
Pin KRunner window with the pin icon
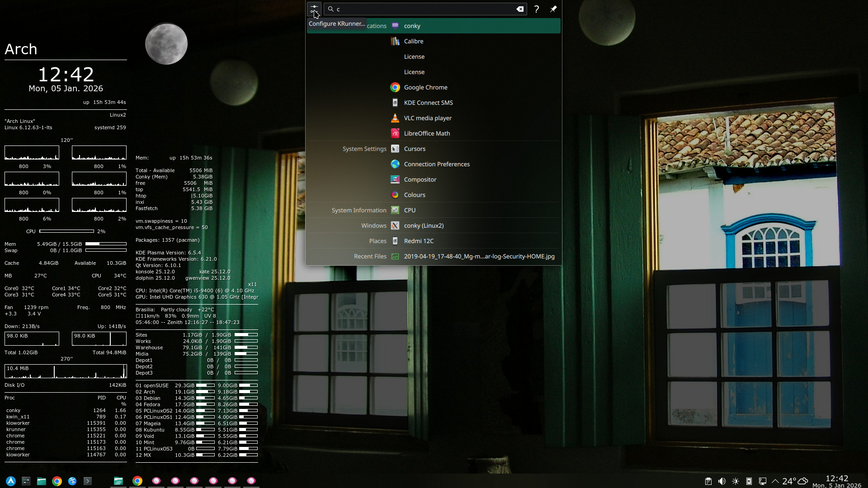[553, 9]
